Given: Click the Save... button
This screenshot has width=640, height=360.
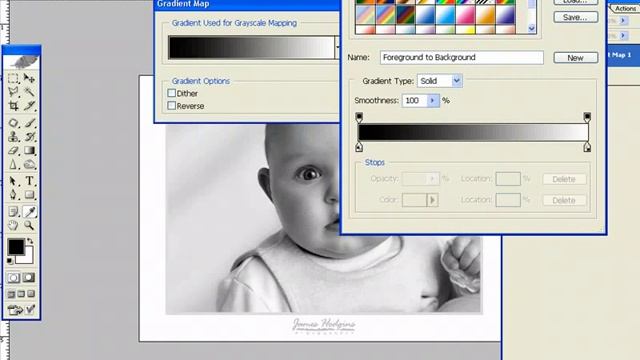Looking at the screenshot, I should (x=576, y=17).
